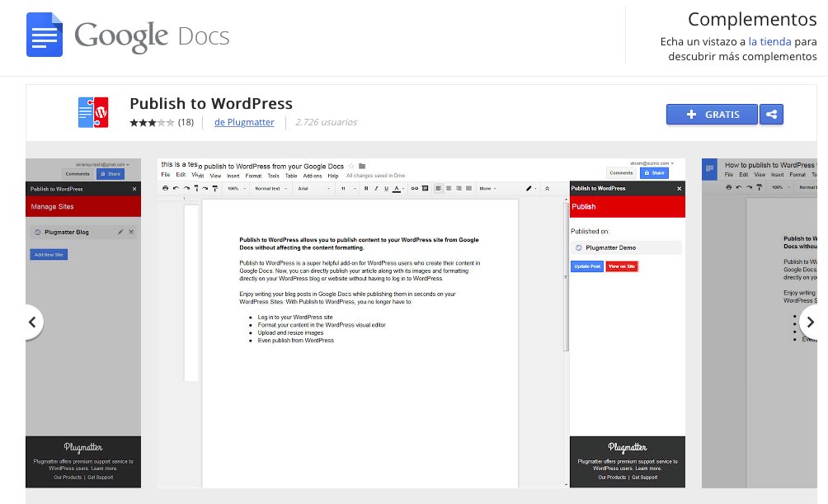Toggle Bold in center screenshot toolbar

tap(366, 188)
